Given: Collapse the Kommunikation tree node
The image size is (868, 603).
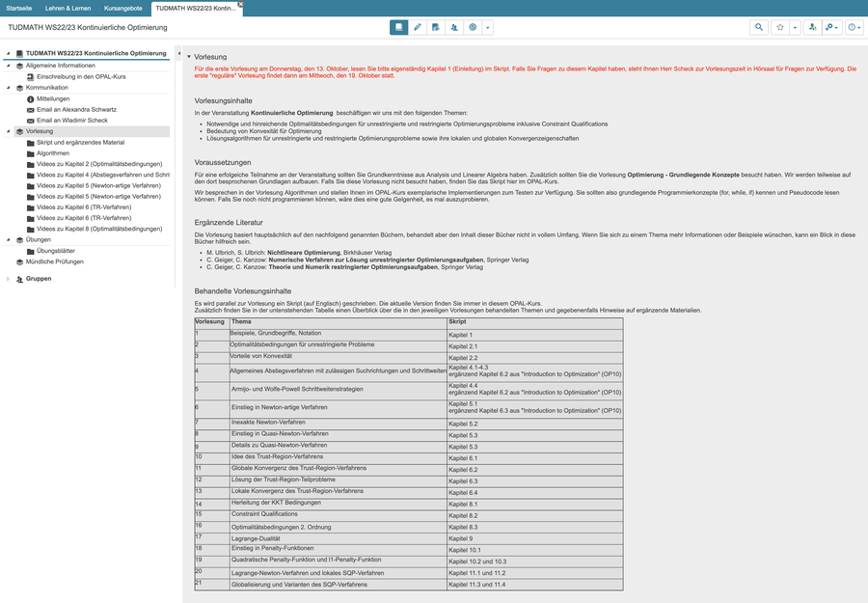Looking at the screenshot, I should coord(9,88).
